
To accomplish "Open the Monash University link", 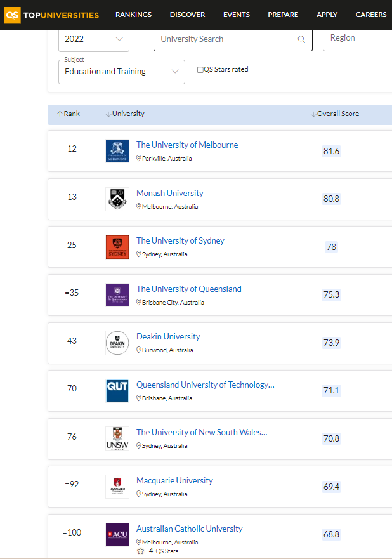I will point(170,193).
